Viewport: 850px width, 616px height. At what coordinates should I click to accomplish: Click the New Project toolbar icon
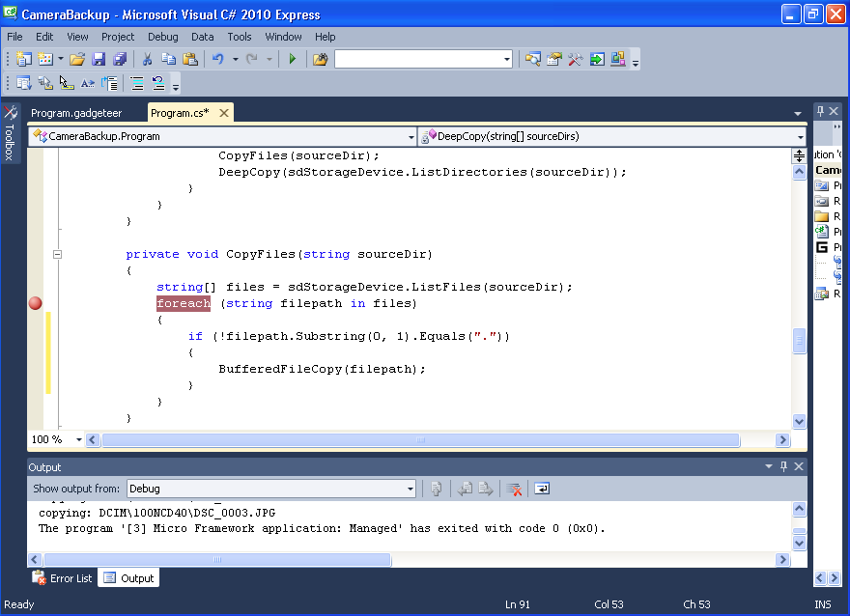(x=24, y=59)
